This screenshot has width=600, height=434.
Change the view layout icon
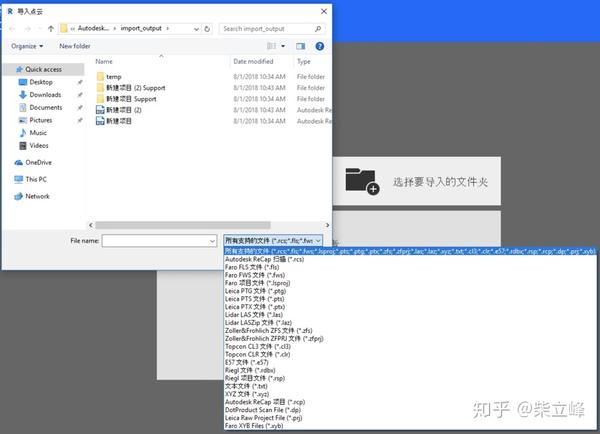(271, 46)
